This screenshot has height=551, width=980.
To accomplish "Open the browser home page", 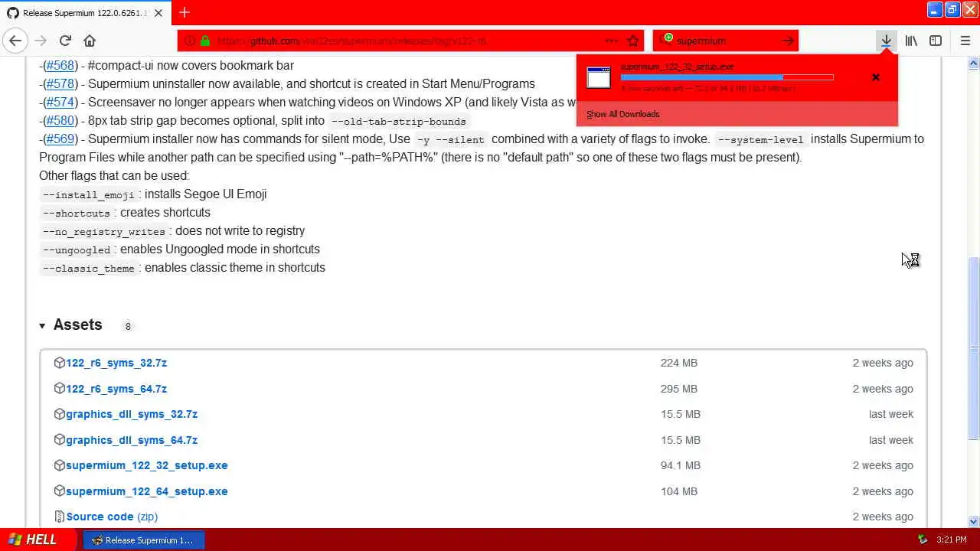I will [90, 41].
